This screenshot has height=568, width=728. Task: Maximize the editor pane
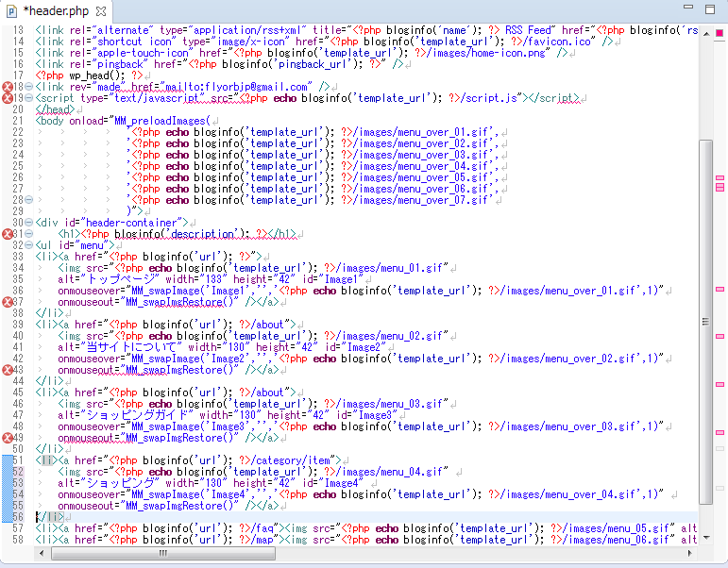point(710,8)
